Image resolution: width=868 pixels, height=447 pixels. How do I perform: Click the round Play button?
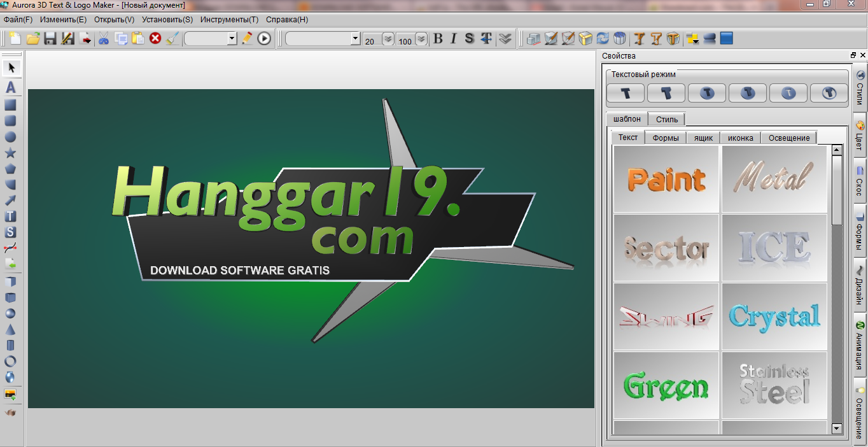click(264, 39)
